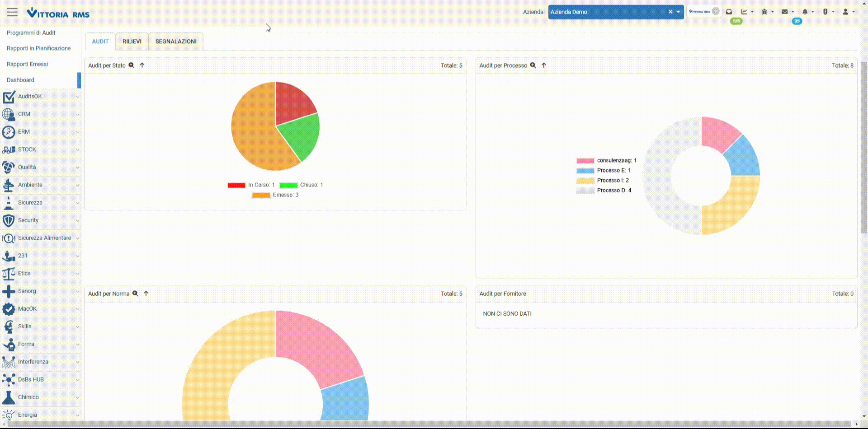Toggle the Processo I legend entry
The image size is (868, 429).
click(x=603, y=180)
